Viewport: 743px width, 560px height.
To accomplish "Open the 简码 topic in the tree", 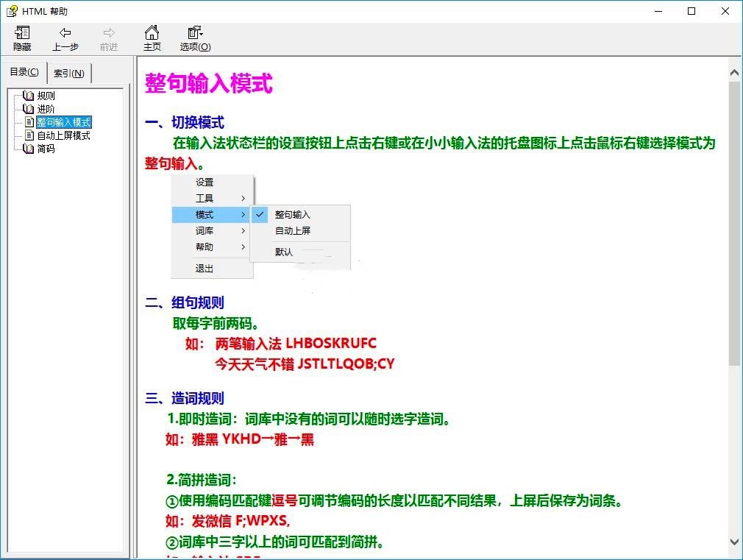I will coord(46,149).
